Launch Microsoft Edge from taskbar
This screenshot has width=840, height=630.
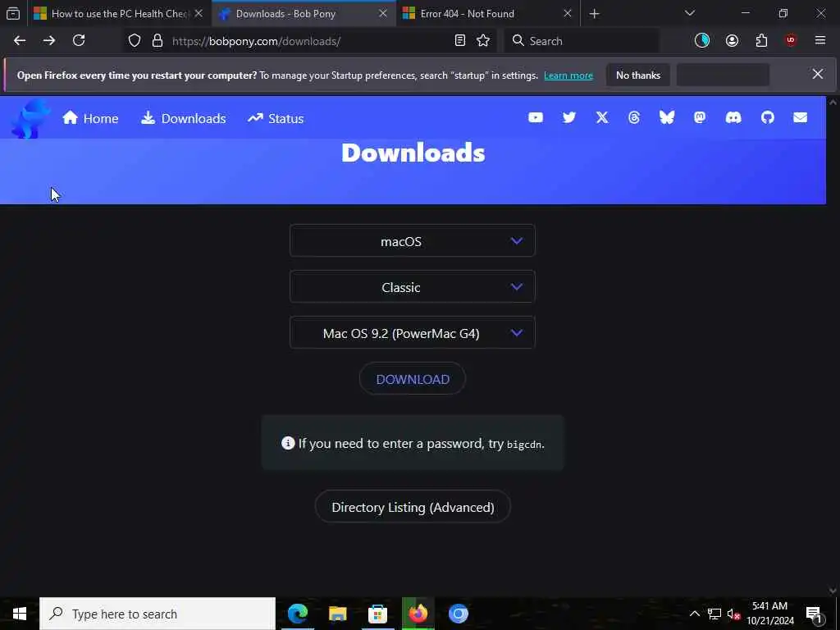298,614
